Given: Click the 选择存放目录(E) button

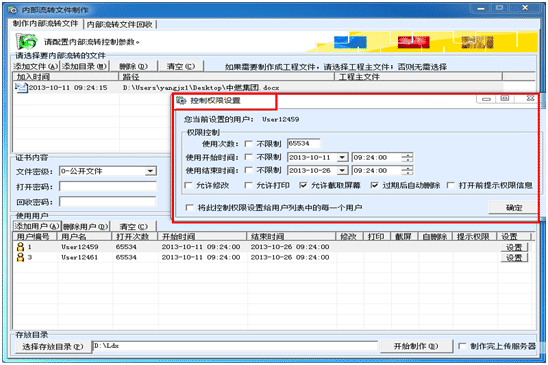Looking at the screenshot, I should 52,346.
